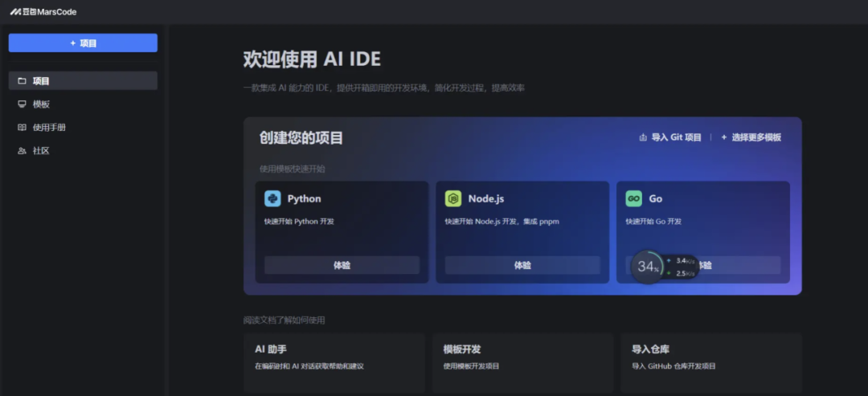Open the 社区 sidebar item
This screenshot has width=868, height=396.
[83, 150]
